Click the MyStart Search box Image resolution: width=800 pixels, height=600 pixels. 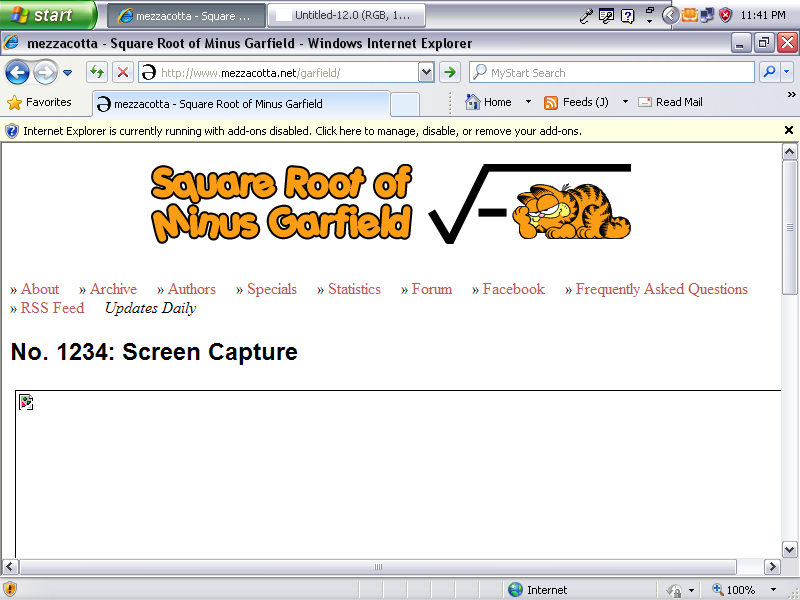[612, 72]
